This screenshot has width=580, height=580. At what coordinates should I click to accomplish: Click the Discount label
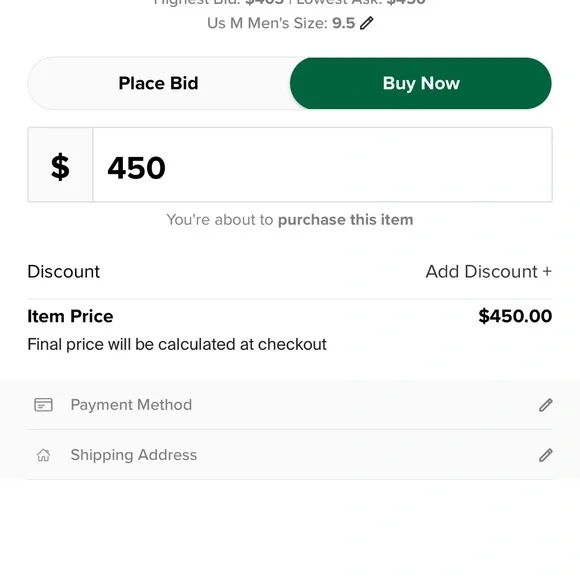pyautogui.click(x=64, y=272)
